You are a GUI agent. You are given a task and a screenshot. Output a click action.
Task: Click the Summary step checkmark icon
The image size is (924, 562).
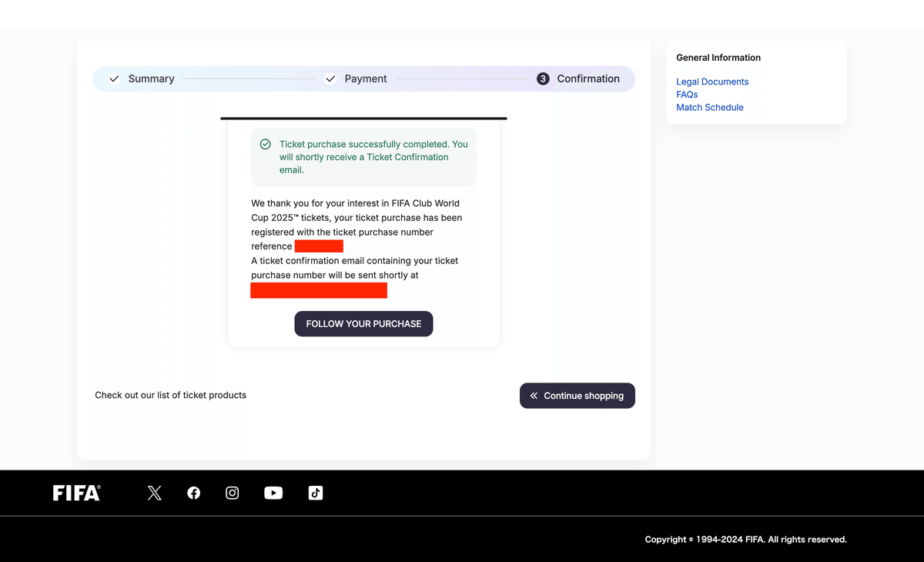pyautogui.click(x=114, y=79)
